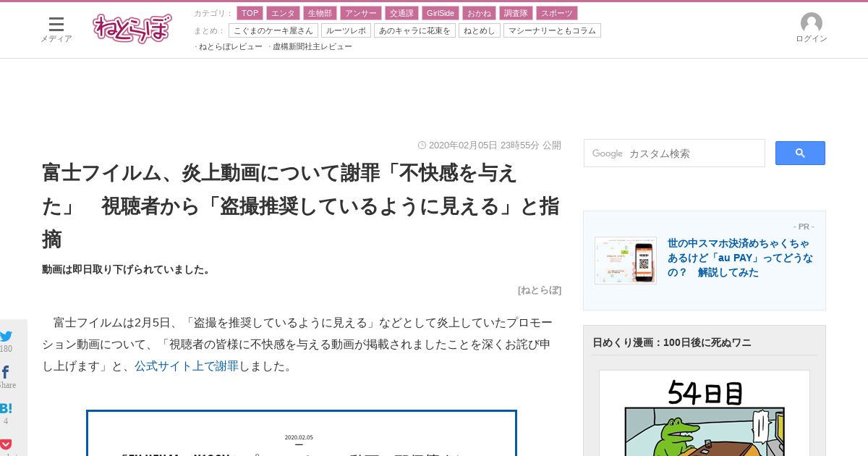Screen dimensions: 868x456
Task: Open こぐまのケーキ屋さん series link
Action: tap(273, 30)
